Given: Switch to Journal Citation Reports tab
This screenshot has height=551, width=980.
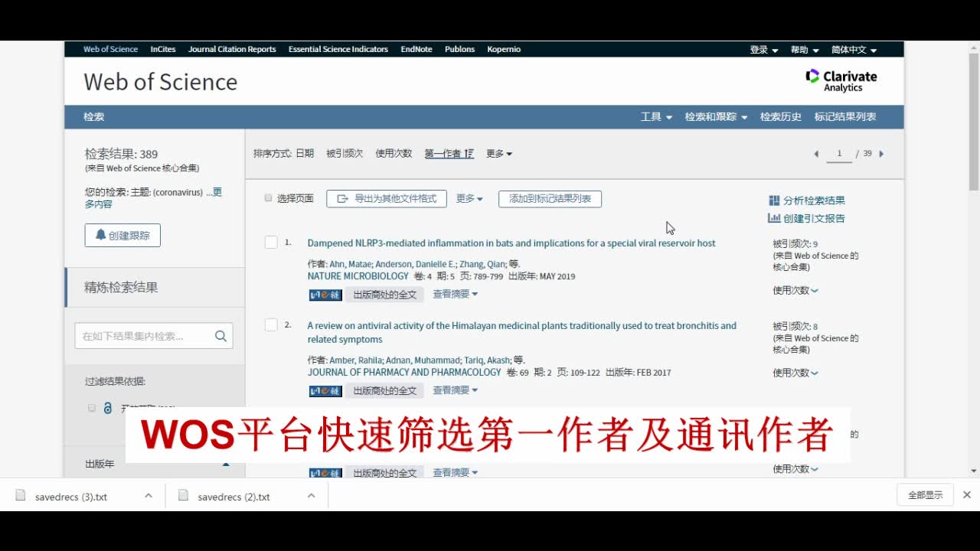Looking at the screenshot, I should click(232, 49).
